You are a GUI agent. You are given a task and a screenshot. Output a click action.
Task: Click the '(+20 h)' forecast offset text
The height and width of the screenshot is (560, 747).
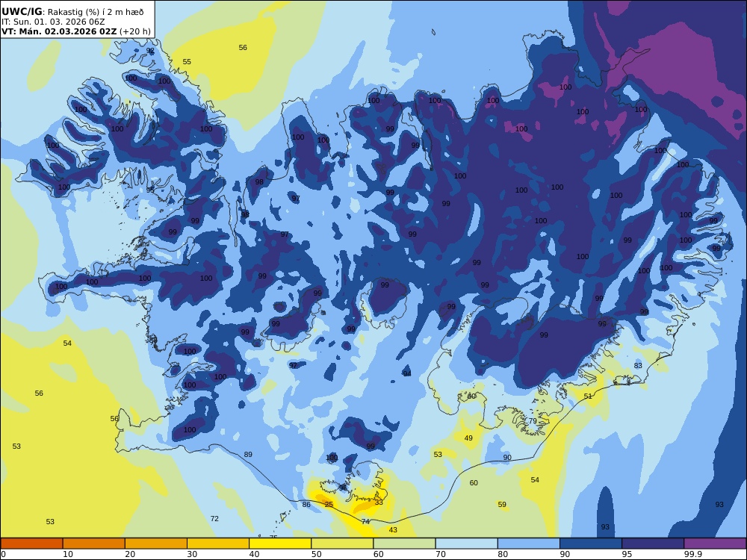tap(134, 31)
